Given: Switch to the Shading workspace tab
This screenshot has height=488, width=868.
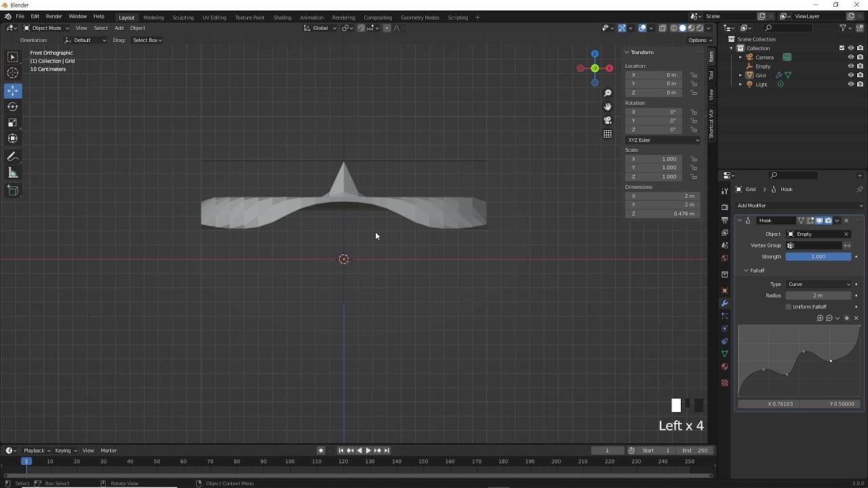Looking at the screenshot, I should point(282,18).
